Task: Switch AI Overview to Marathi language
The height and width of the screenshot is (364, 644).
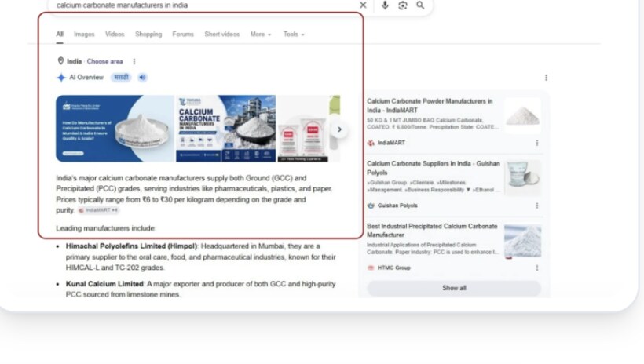Action: click(121, 77)
